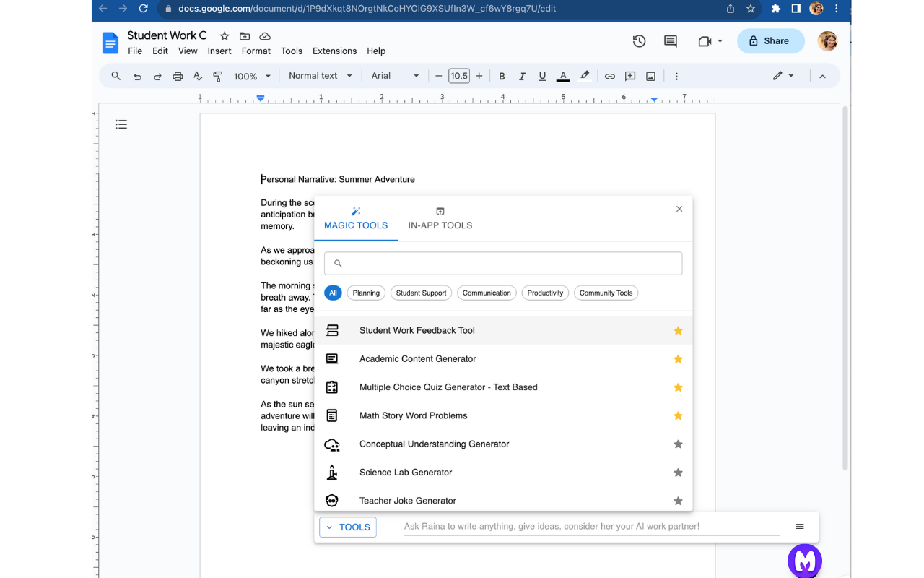Click the TOOLS dropdown button

[348, 527]
